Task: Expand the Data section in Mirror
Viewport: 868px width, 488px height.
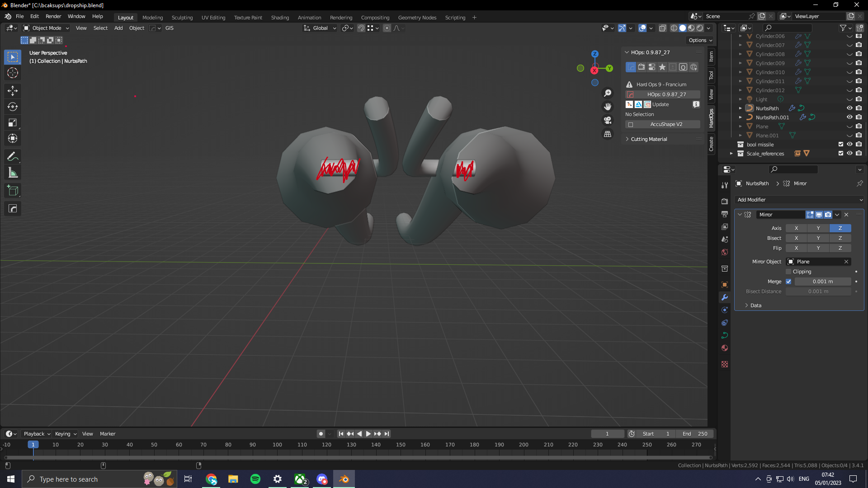Action: (x=755, y=305)
